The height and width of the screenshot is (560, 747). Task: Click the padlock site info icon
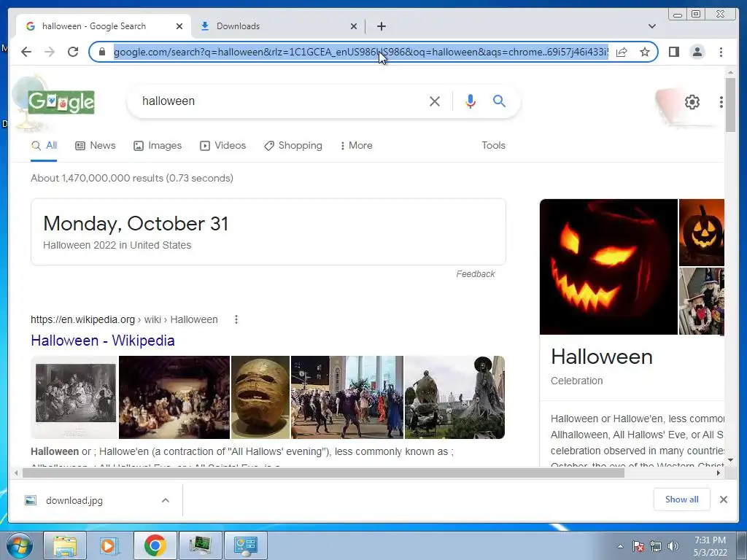click(x=102, y=52)
